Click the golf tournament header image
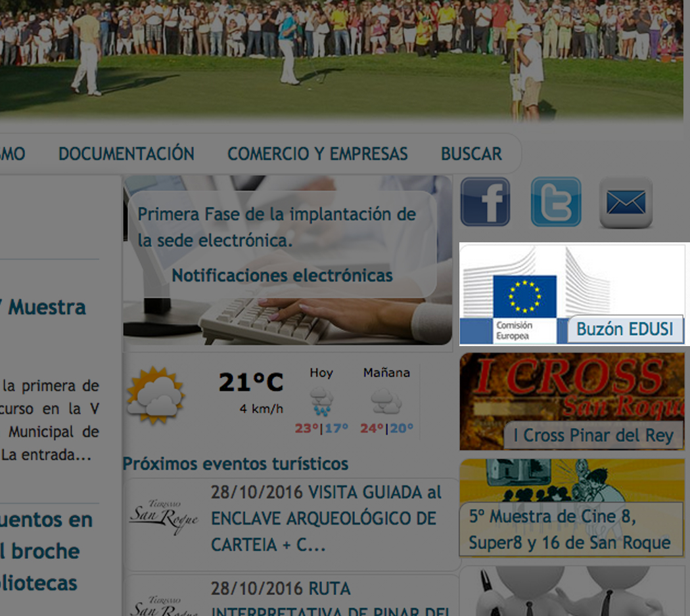The width and height of the screenshot is (690, 616). point(342,59)
